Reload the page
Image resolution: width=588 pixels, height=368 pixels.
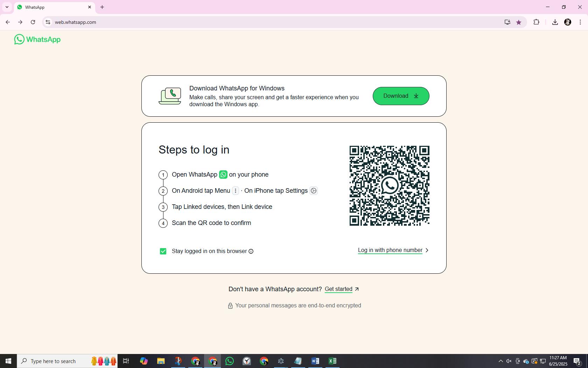point(33,22)
